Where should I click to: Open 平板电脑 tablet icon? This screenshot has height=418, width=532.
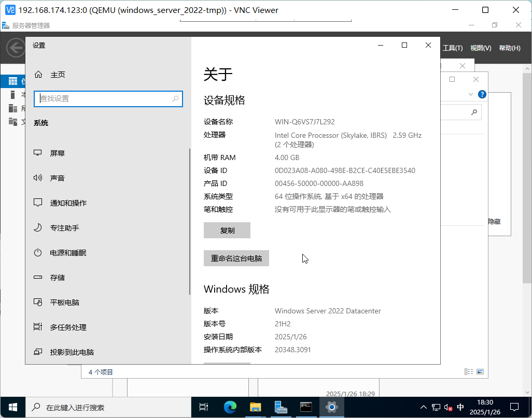[x=38, y=302]
